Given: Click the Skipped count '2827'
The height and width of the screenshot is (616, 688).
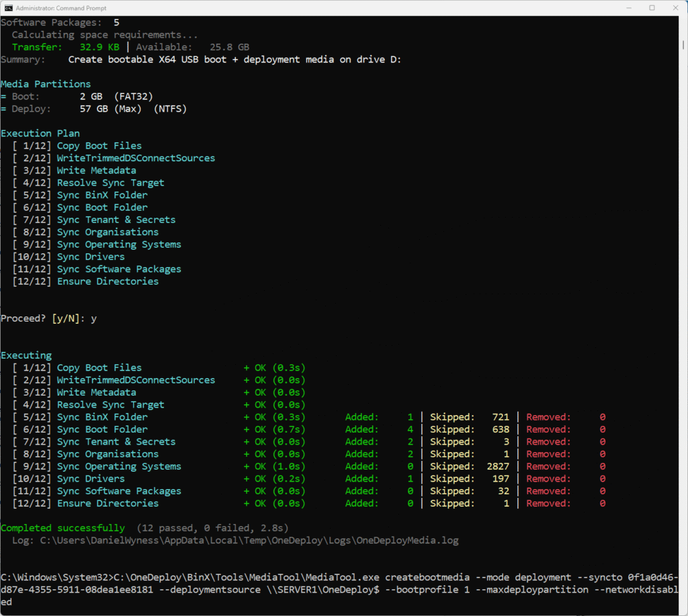Looking at the screenshot, I should pos(498,466).
